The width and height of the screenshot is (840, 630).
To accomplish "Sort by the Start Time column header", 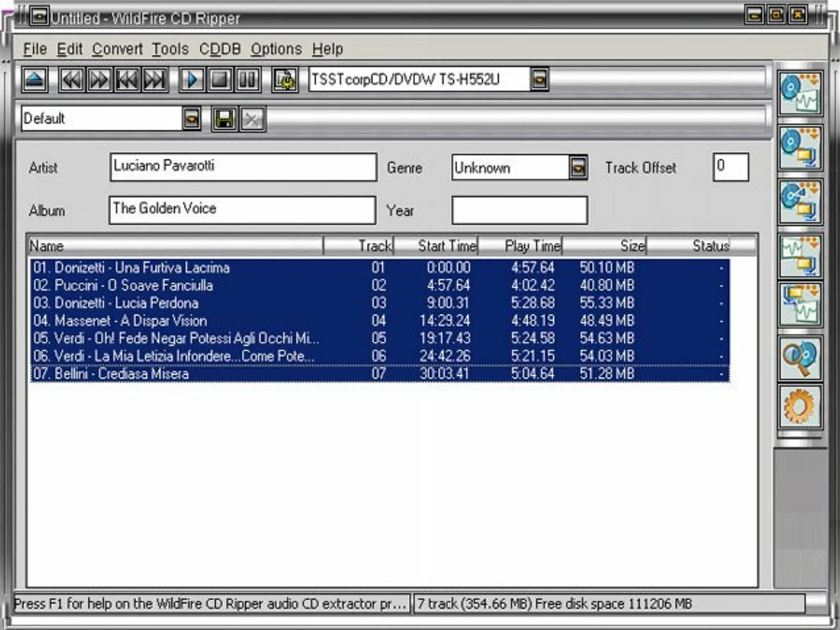I will [x=436, y=246].
